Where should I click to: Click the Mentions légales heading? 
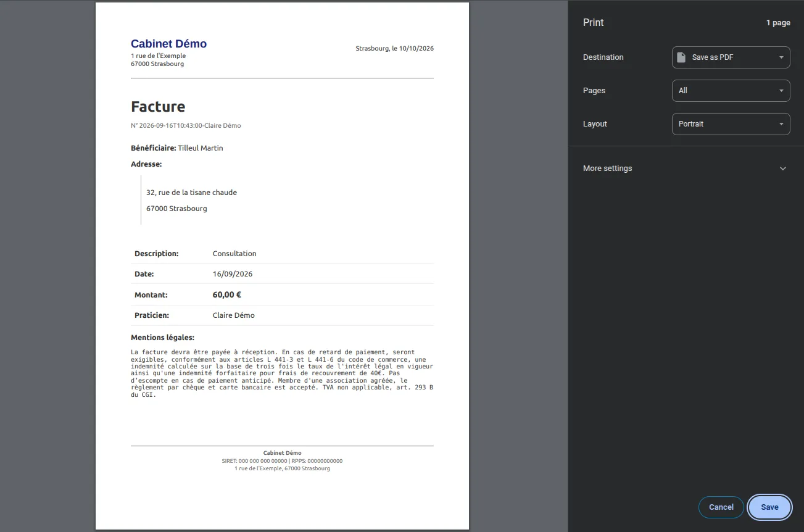[162, 338]
